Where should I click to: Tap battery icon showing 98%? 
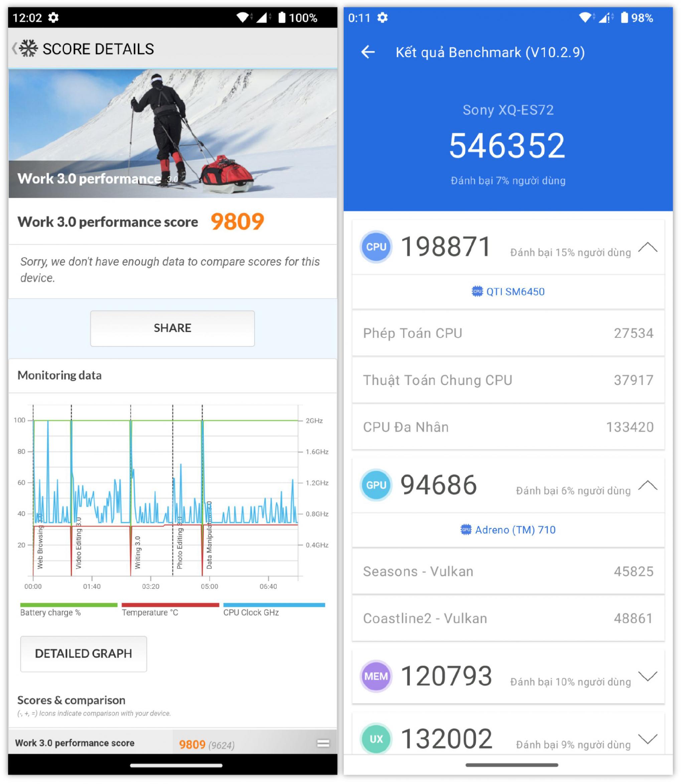click(x=625, y=17)
